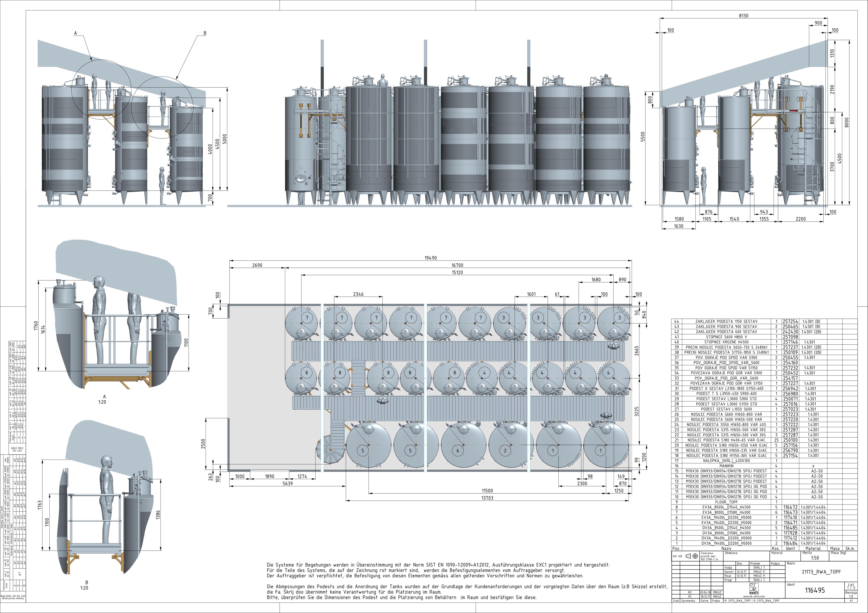Click detail callout label B in the top-left elevation

(x=205, y=33)
